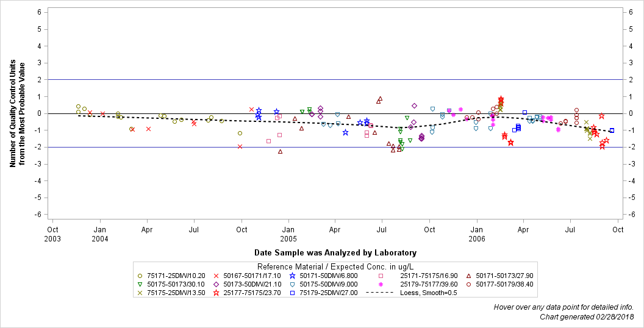Image resolution: width=644 pixels, height=328 pixels.
Task: Click the blue star legend marker for 50171-50DIW/6.800
Action: tap(293, 276)
